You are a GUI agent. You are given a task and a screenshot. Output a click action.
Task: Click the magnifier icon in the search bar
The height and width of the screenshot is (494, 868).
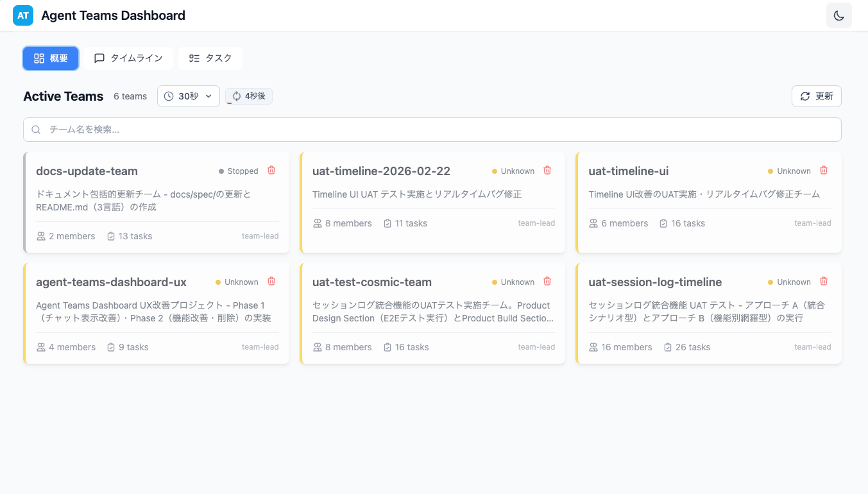click(36, 129)
